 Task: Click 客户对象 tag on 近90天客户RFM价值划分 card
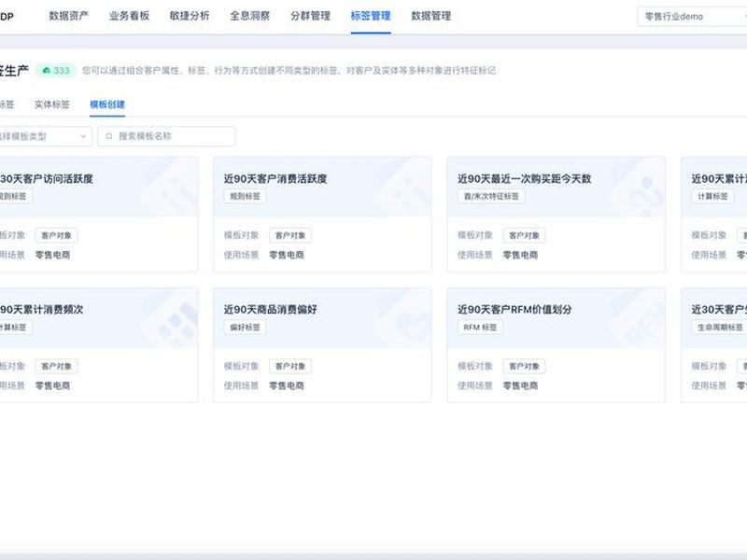tap(524, 366)
